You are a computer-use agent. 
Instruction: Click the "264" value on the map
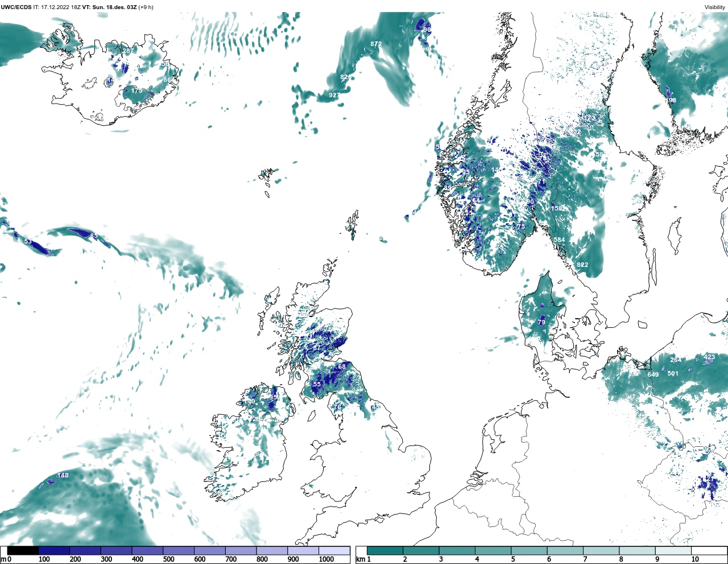tap(676, 360)
